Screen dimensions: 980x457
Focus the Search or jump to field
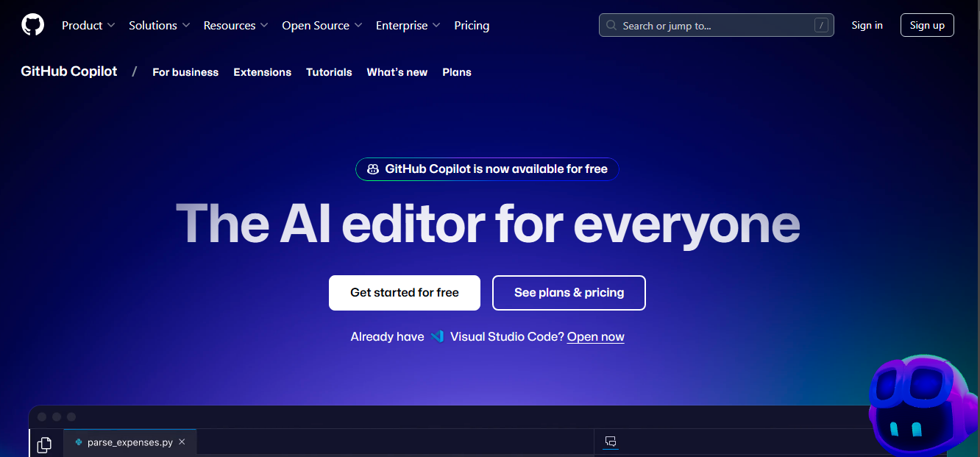coord(717,25)
